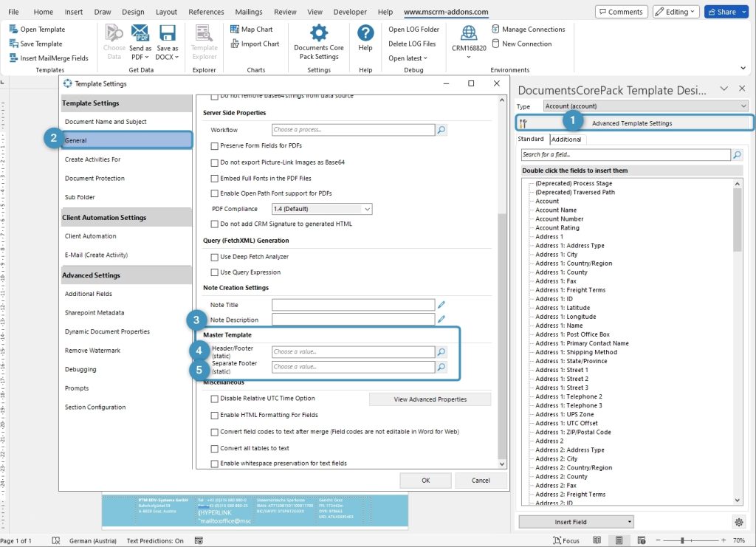
Task: Click the Share button
Action: pyautogui.click(x=726, y=12)
